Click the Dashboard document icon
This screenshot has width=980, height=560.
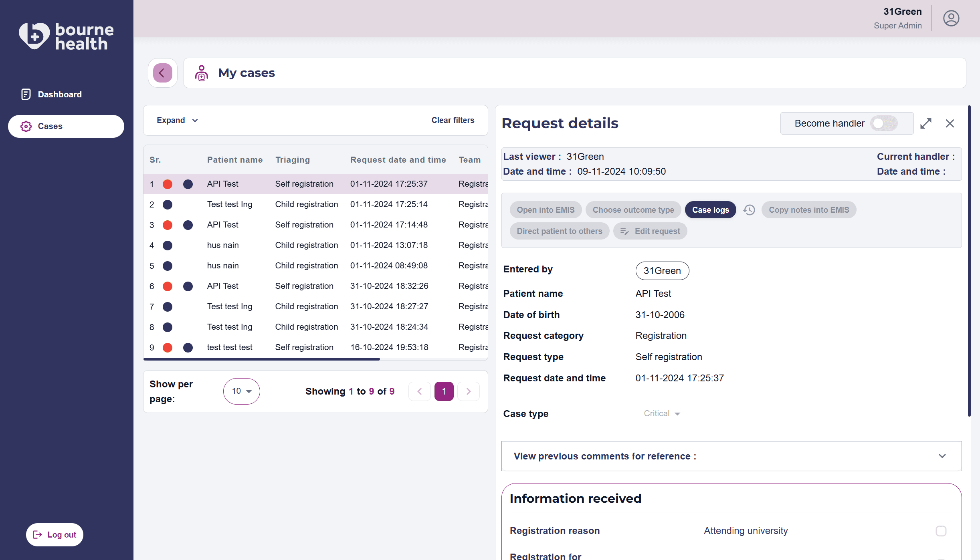click(26, 94)
